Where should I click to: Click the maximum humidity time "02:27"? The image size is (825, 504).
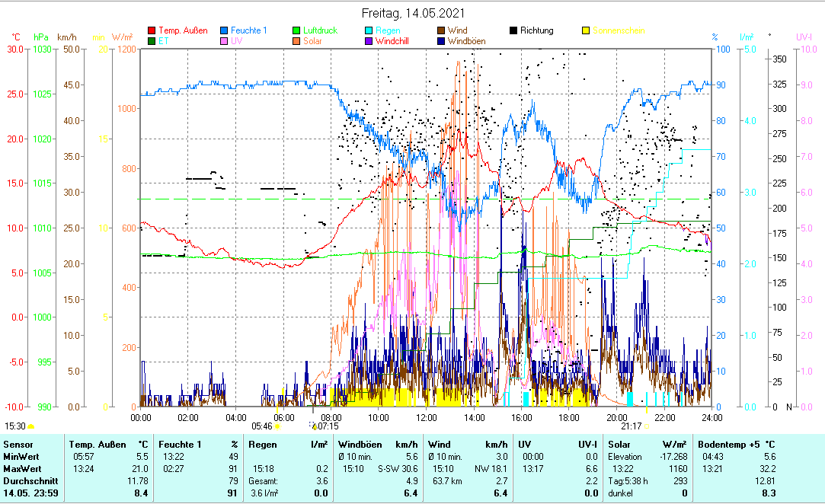point(174,469)
